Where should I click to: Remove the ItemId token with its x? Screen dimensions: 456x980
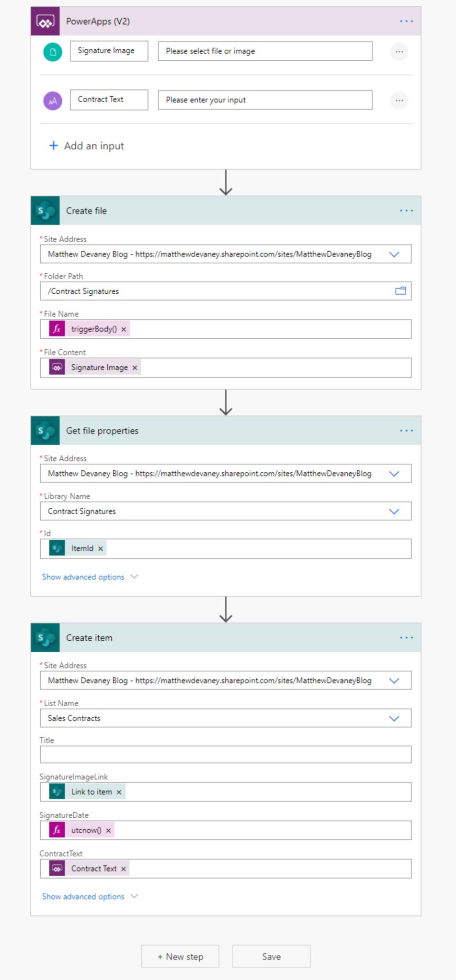tap(101, 548)
